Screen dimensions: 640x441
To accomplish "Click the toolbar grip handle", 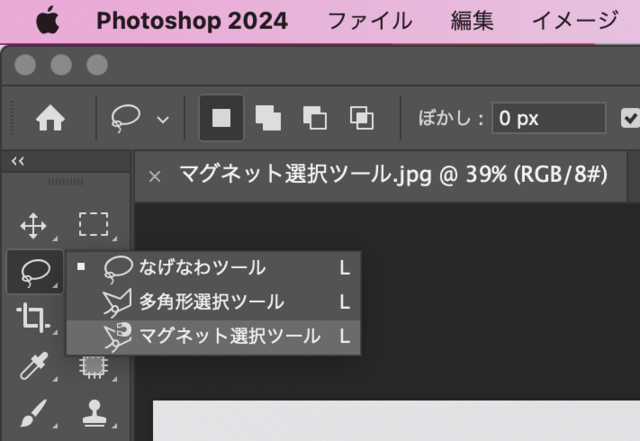I will (x=66, y=182).
